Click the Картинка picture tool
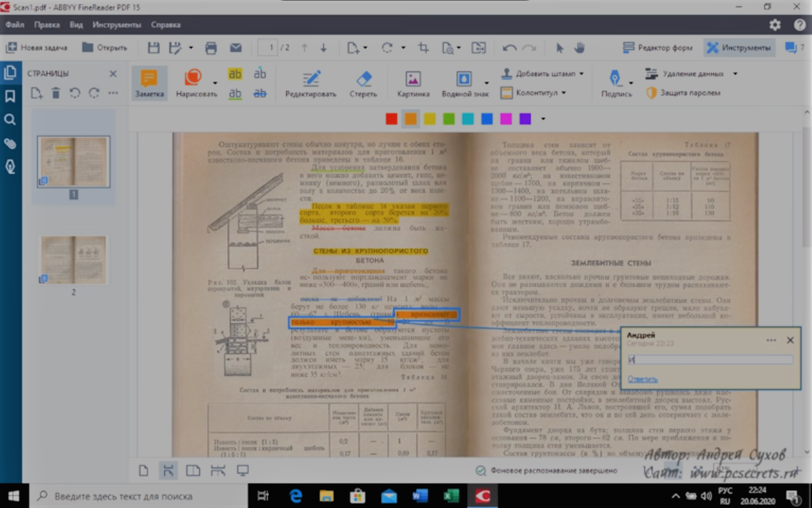The height and width of the screenshot is (508, 812). (413, 83)
